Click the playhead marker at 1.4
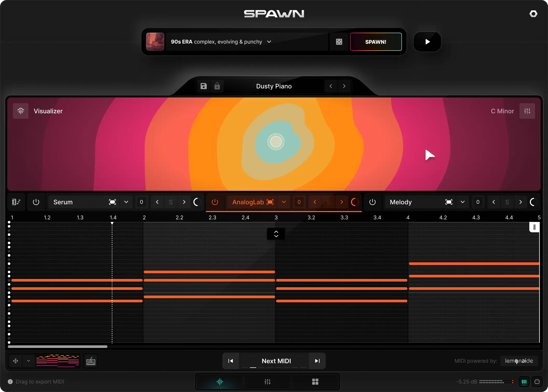Screen dimensions: 548x392 (112, 223)
